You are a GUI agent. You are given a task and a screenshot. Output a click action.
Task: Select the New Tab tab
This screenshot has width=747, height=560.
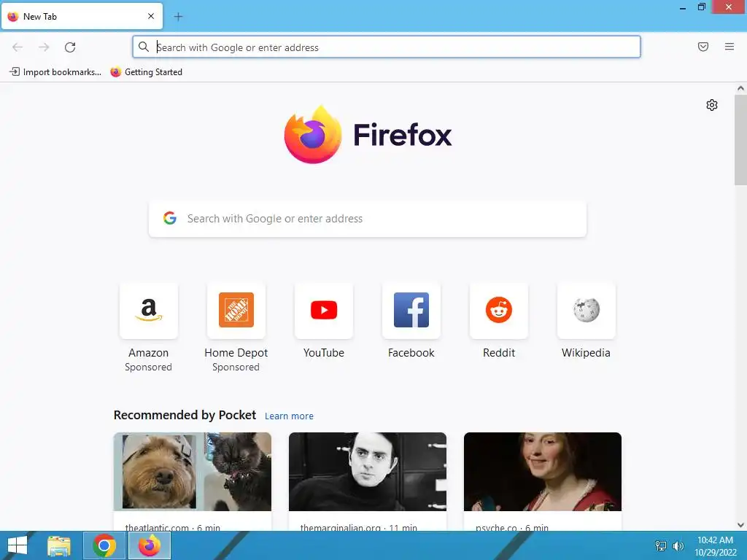[82, 16]
